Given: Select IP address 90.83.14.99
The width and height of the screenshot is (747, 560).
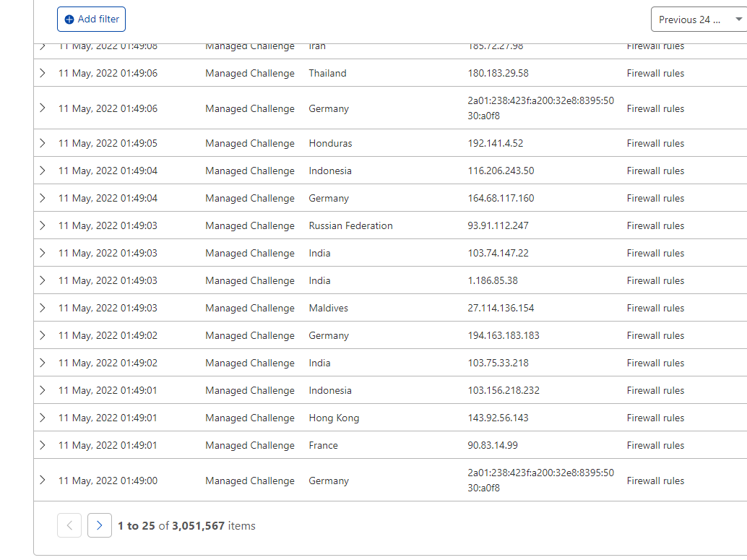Looking at the screenshot, I should [493, 445].
